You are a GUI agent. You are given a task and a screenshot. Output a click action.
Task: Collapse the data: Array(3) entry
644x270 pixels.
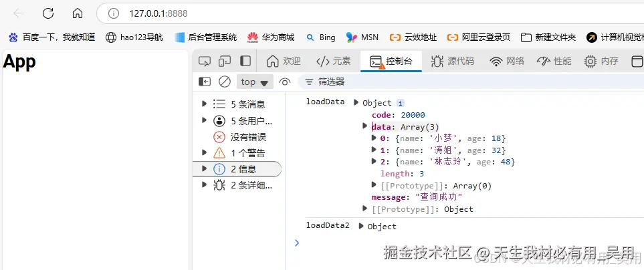(x=364, y=126)
